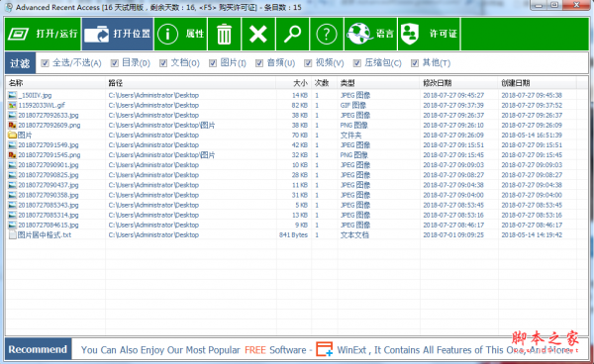Toggle the Directory (目录) filter checkbox
Image resolution: width=594 pixels, height=364 pixels.
pyautogui.click(x=115, y=63)
